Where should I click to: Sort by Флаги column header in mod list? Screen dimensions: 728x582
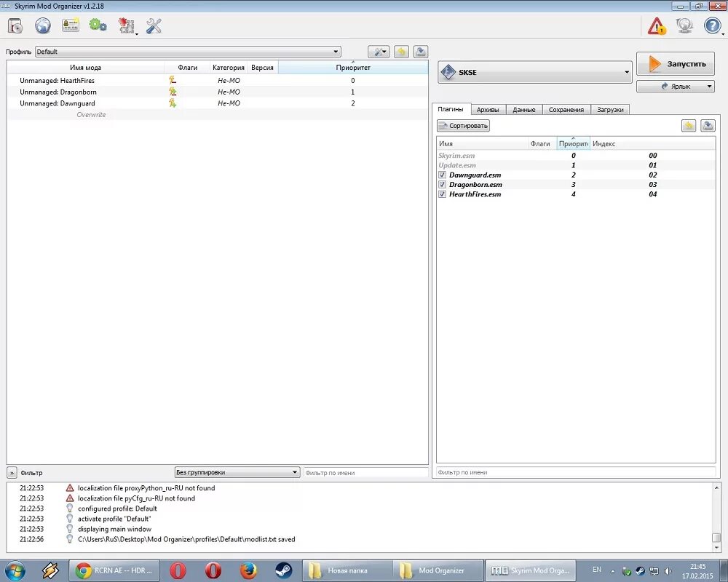coord(188,68)
